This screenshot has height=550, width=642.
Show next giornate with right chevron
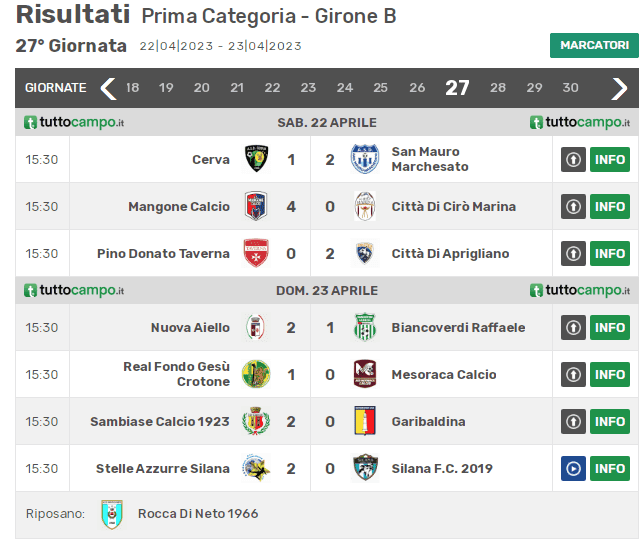tap(619, 88)
